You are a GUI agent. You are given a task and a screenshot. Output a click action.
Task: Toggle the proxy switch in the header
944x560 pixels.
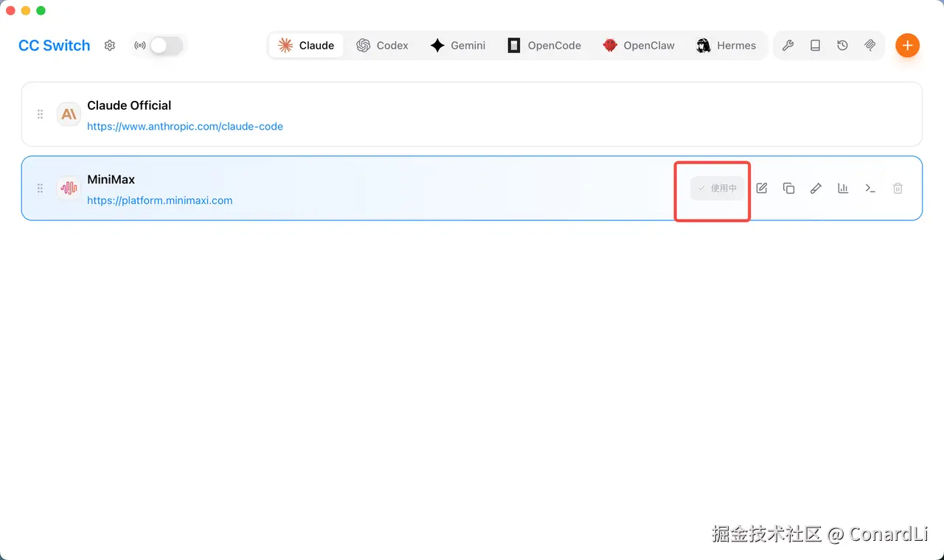click(166, 46)
